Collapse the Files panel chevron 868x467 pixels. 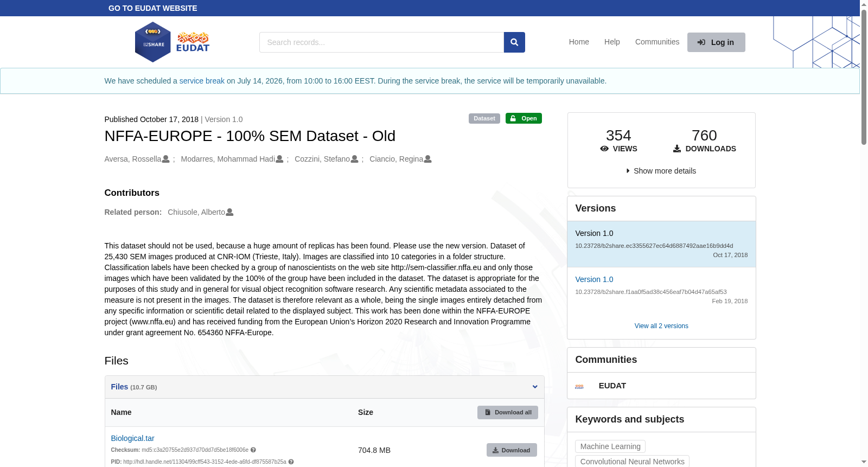[x=535, y=387]
